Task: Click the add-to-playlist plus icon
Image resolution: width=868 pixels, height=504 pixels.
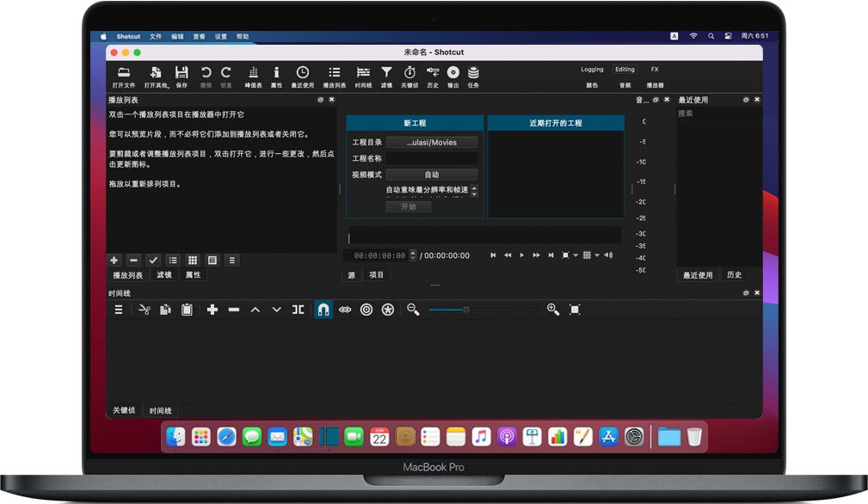Action: (x=114, y=260)
